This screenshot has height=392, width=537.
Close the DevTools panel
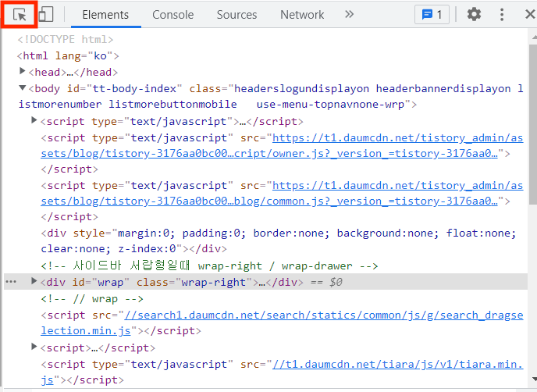pyautogui.click(x=530, y=14)
